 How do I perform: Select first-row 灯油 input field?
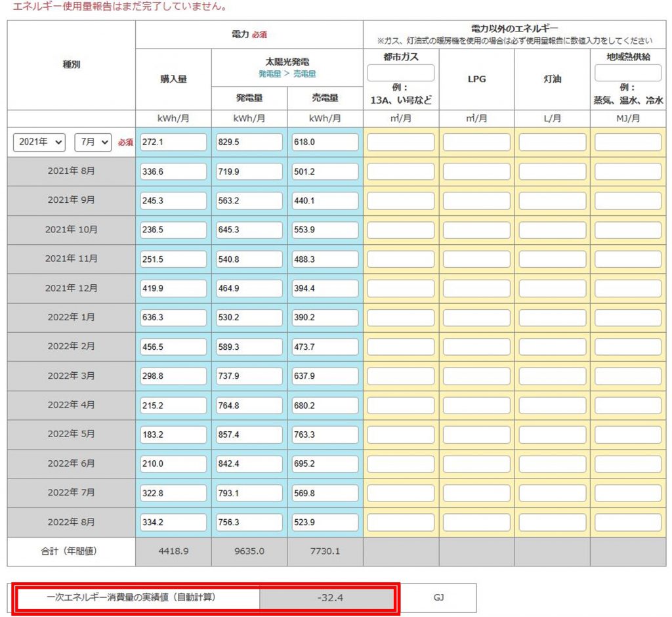552,142
